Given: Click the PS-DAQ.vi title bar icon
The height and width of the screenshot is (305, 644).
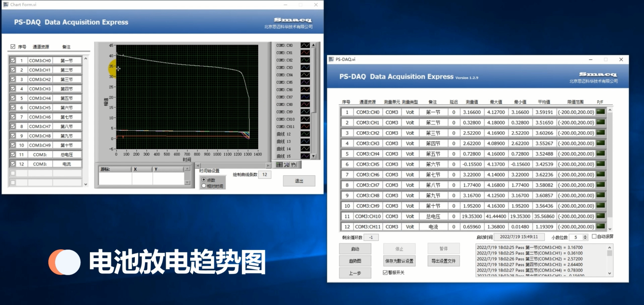Looking at the screenshot, I should pos(331,59).
